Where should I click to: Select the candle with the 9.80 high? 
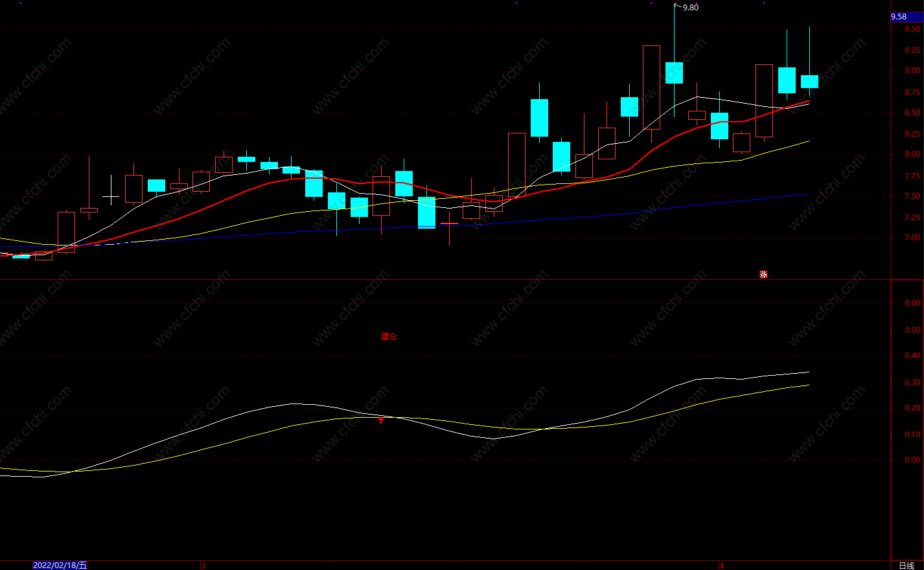point(674,73)
